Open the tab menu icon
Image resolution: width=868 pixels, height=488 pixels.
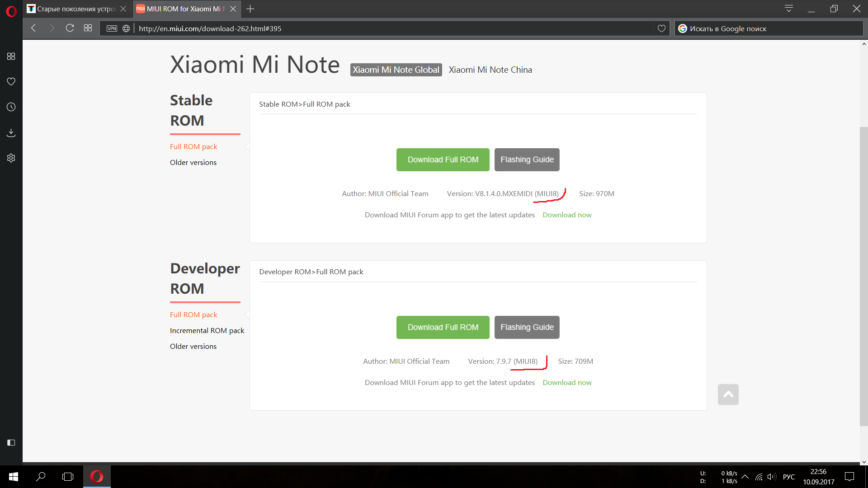789,9
